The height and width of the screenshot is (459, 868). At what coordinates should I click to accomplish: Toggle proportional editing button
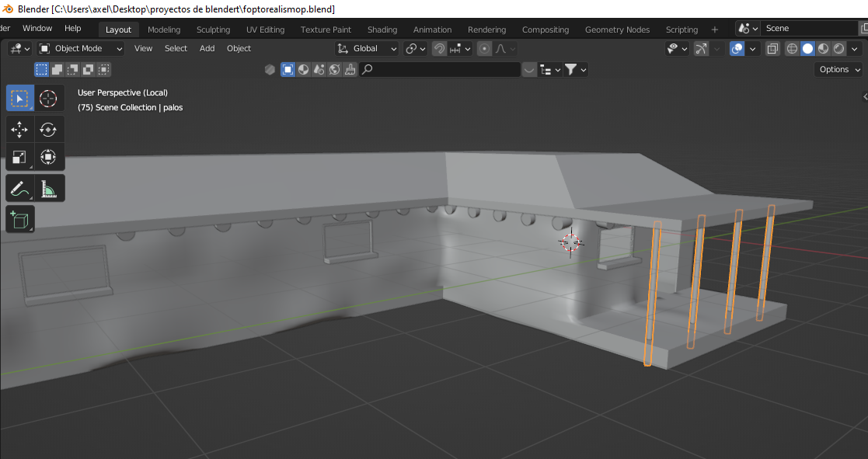click(484, 49)
